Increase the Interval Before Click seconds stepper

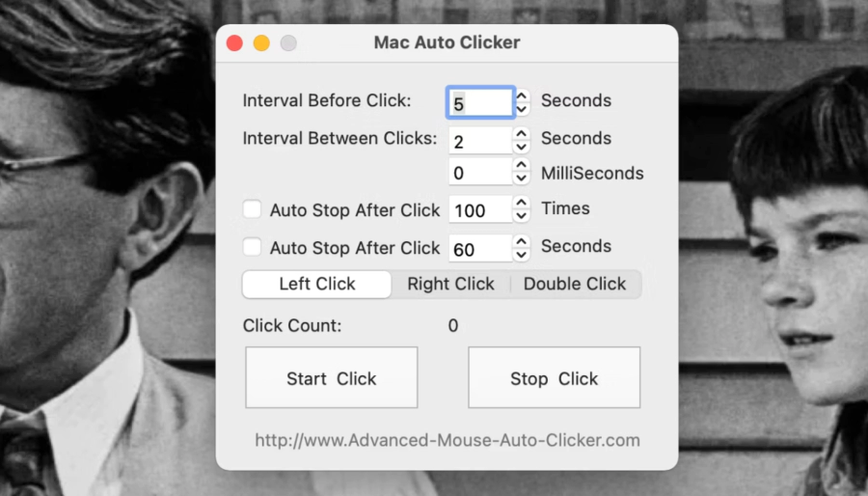(x=521, y=96)
